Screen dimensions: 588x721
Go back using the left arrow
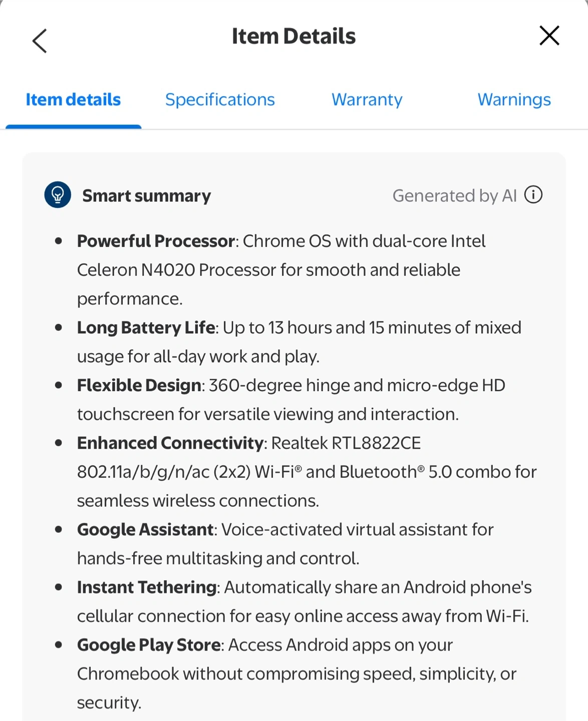click(40, 41)
